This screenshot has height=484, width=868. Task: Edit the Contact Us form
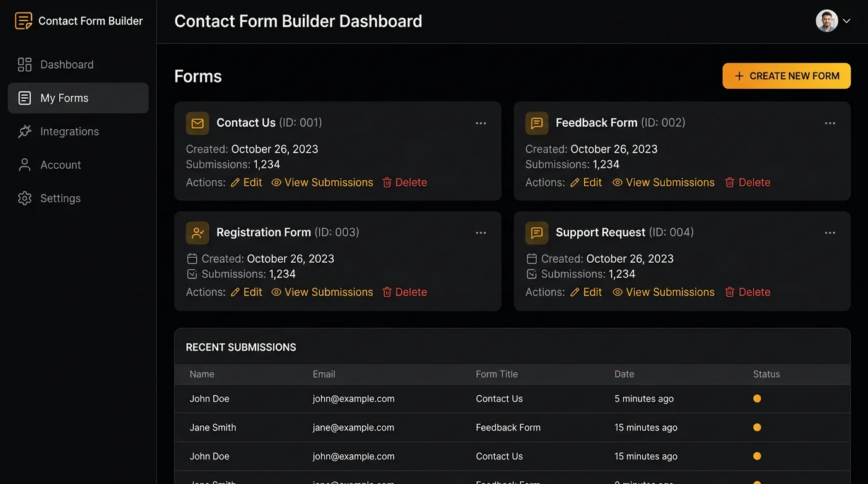pos(246,182)
